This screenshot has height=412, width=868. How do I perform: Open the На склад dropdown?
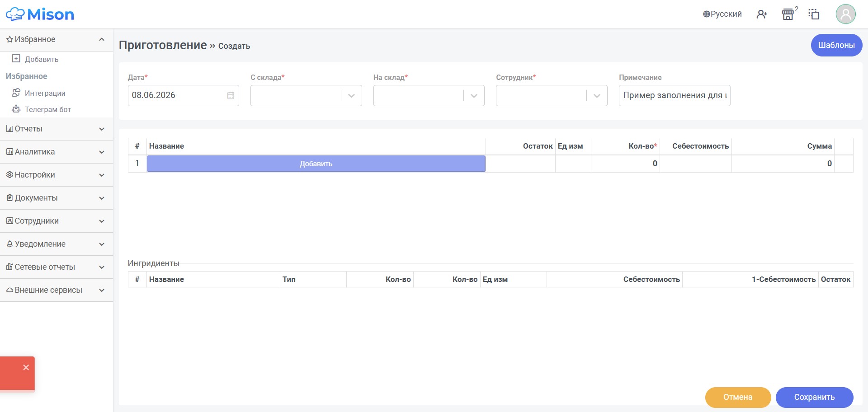tap(429, 96)
